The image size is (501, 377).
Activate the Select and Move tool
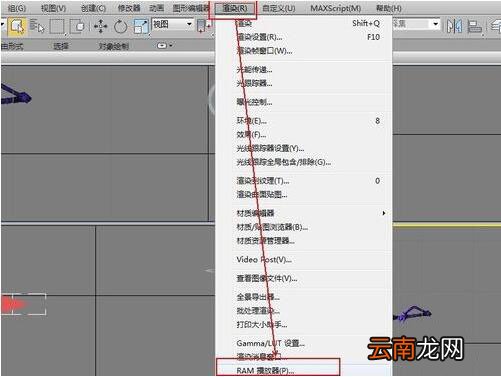click(100, 26)
